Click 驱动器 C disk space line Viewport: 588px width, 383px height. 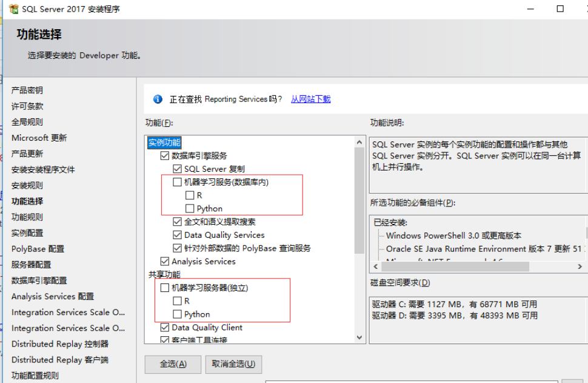coord(455,304)
